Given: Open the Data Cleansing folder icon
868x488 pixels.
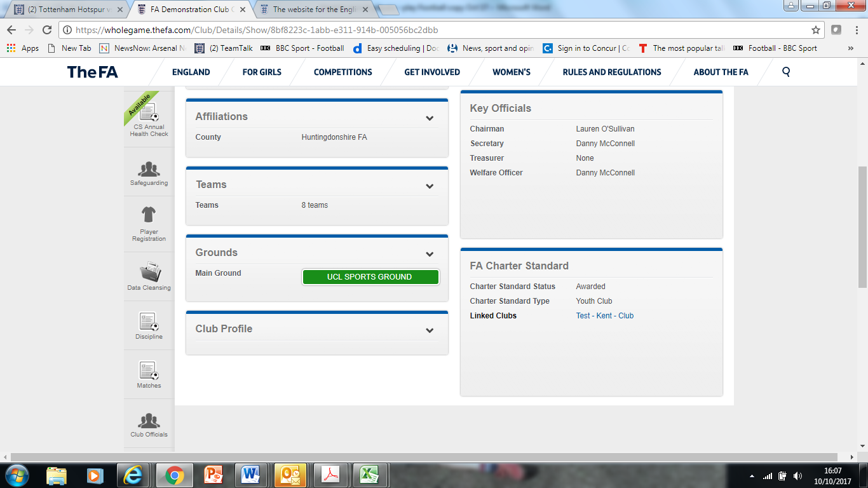Looking at the screenshot, I should point(149,272).
